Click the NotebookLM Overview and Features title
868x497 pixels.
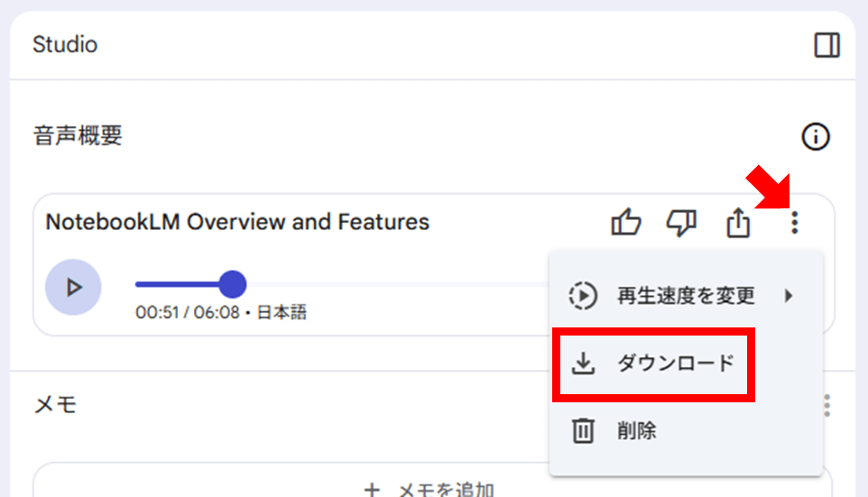click(237, 222)
